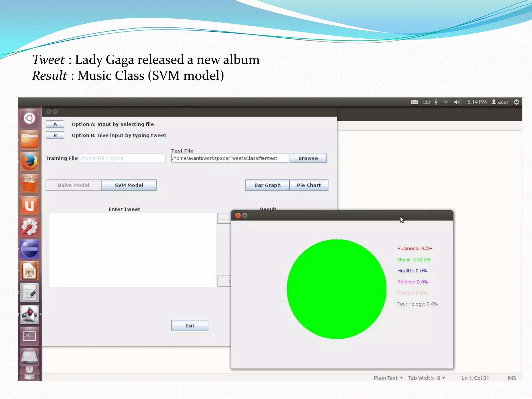Image resolution: width=532 pixels, height=399 pixels.
Task: Click the Pie Chart button
Action: 309,185
